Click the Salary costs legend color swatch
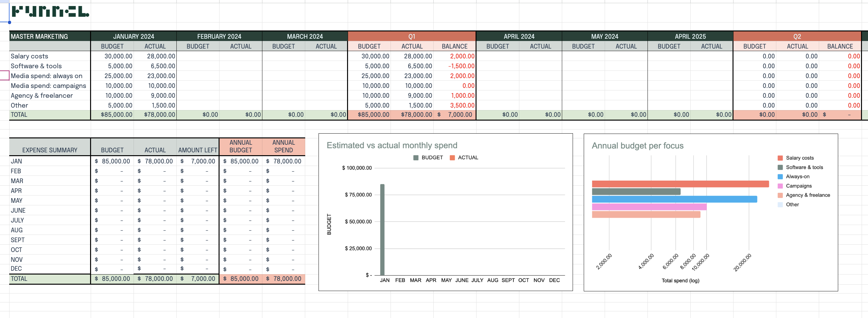This screenshot has height=318, width=868. pyautogui.click(x=780, y=158)
